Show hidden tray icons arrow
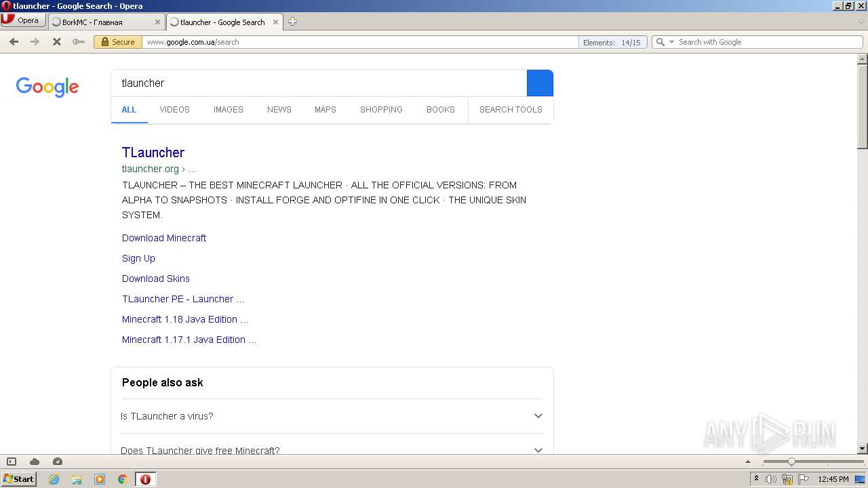The height and width of the screenshot is (488, 868). [756, 479]
